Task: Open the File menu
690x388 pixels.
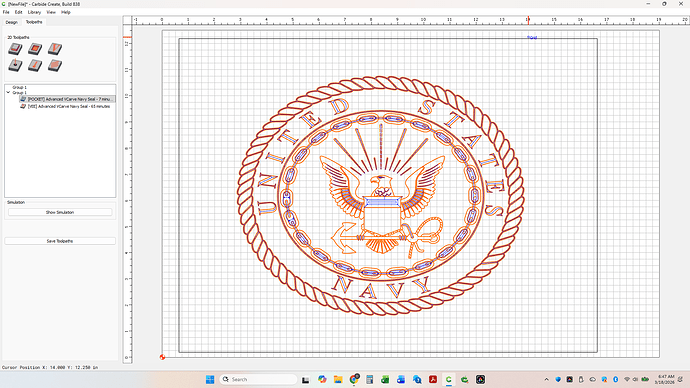Action: (6, 12)
